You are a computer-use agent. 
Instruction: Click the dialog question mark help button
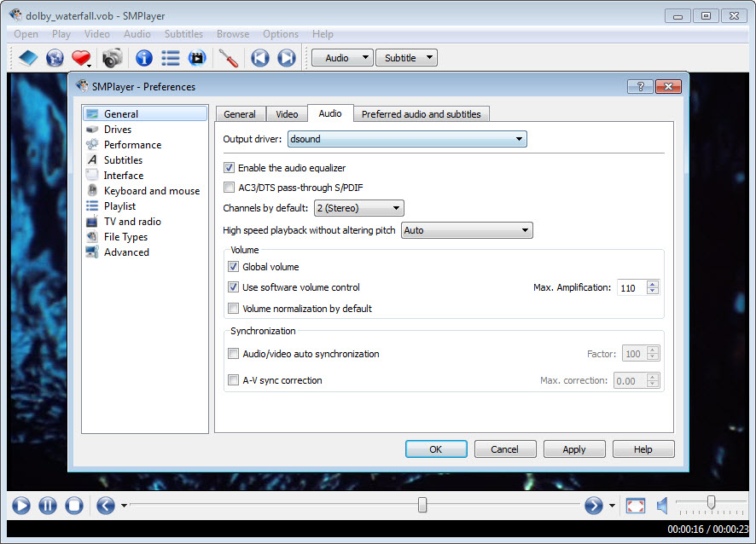(640, 86)
